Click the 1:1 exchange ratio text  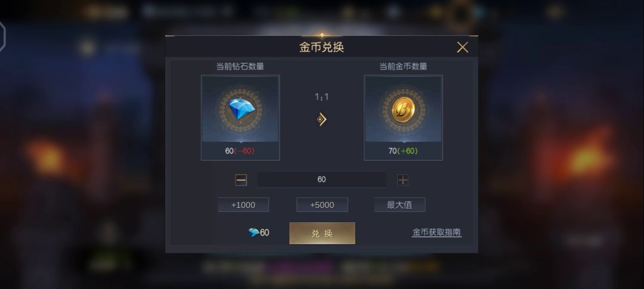click(321, 97)
